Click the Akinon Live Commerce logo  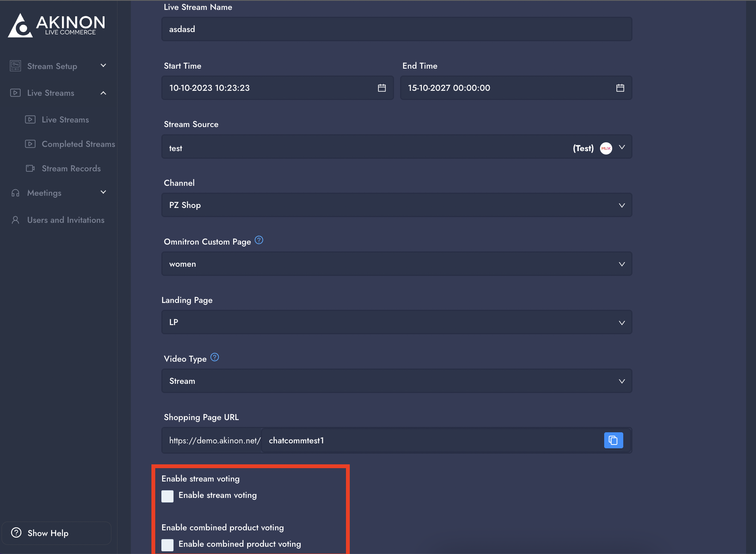click(x=56, y=26)
